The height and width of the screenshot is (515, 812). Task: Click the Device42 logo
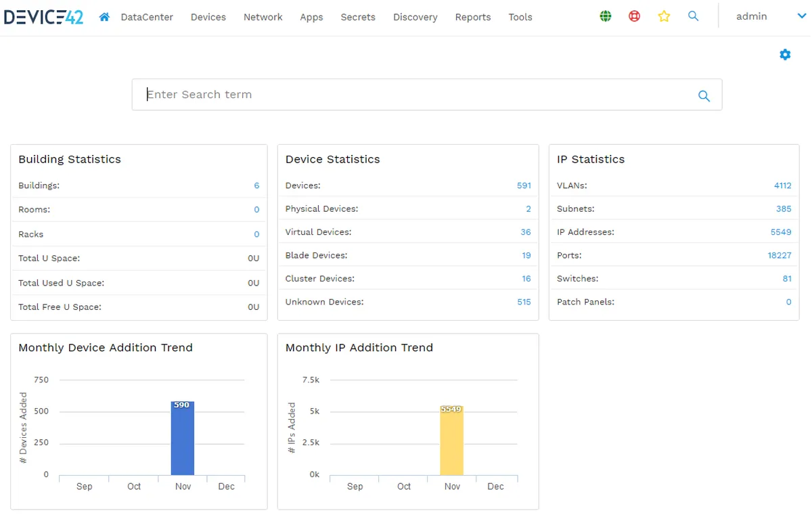44,17
